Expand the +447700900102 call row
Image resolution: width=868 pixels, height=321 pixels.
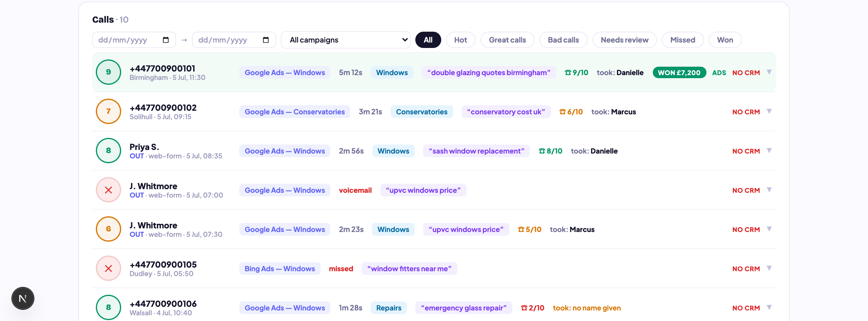pos(769,111)
